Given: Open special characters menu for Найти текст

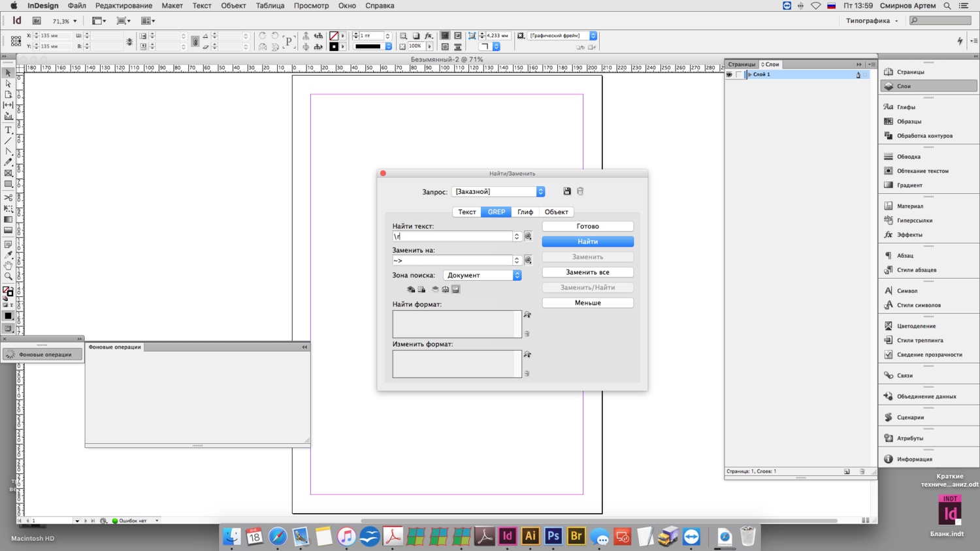Looking at the screenshot, I should [528, 236].
